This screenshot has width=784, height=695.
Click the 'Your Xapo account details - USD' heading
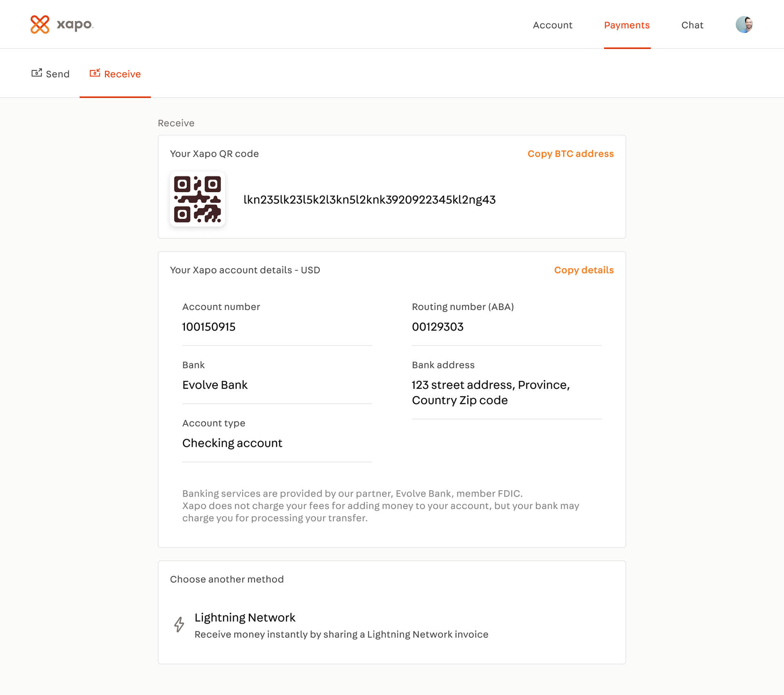pyautogui.click(x=245, y=270)
